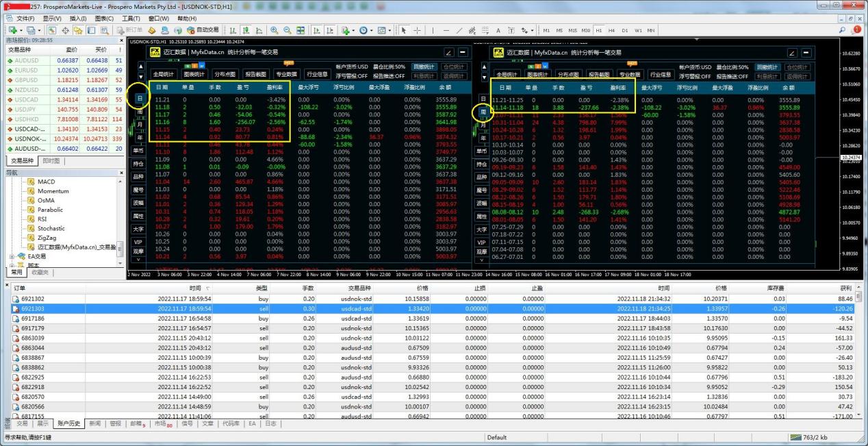Select the crosshair cursor tool
The width and height of the screenshot is (868, 446).
coord(418,30)
